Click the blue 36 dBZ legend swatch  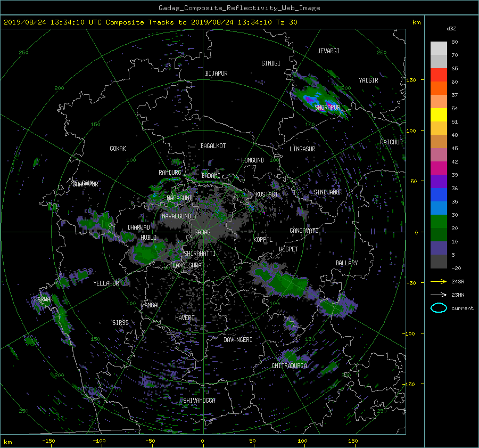pos(439,194)
